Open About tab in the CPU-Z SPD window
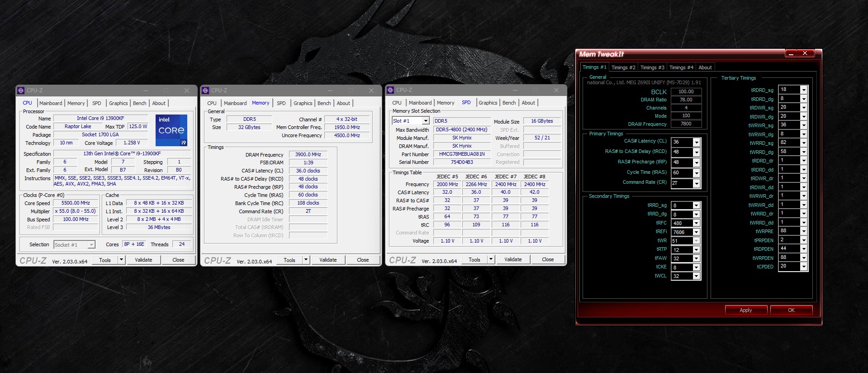 coord(528,103)
